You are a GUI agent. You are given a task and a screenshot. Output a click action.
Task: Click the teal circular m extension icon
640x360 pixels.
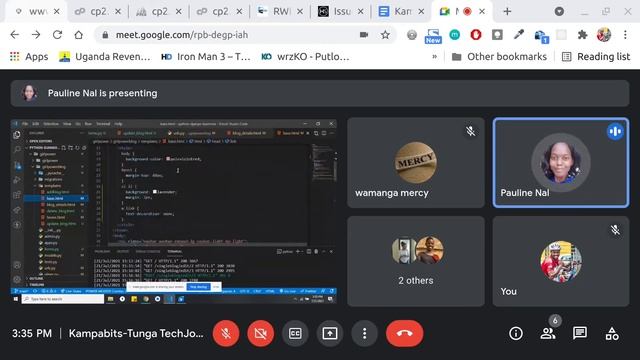[x=454, y=35]
